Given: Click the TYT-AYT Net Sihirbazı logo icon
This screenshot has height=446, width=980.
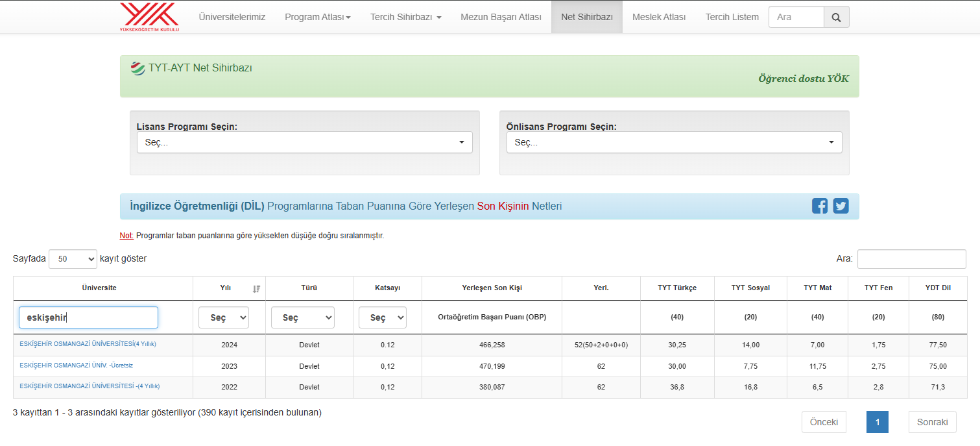Looking at the screenshot, I should (137, 68).
